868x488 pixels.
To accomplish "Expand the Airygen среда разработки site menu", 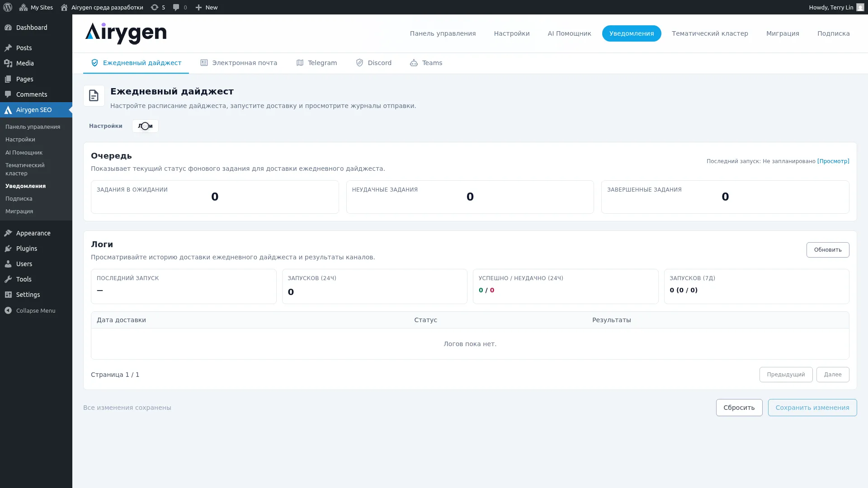I will click(x=102, y=7).
